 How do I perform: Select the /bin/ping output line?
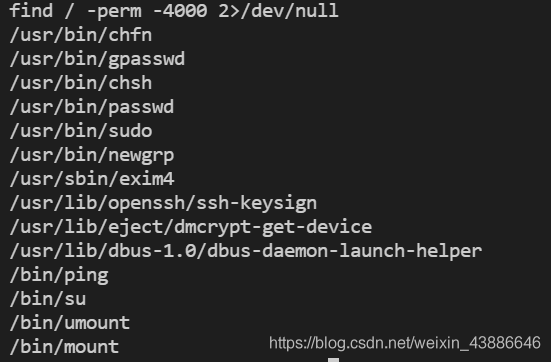[59, 275]
